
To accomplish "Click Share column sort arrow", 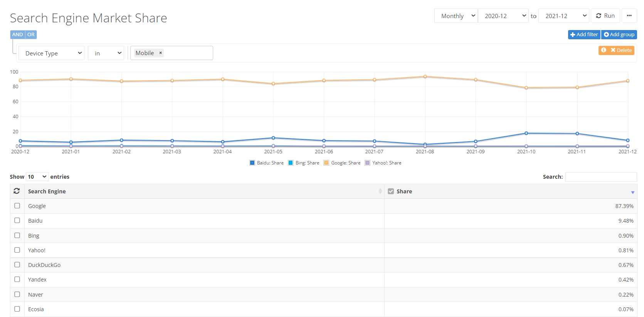I will 632,192.
